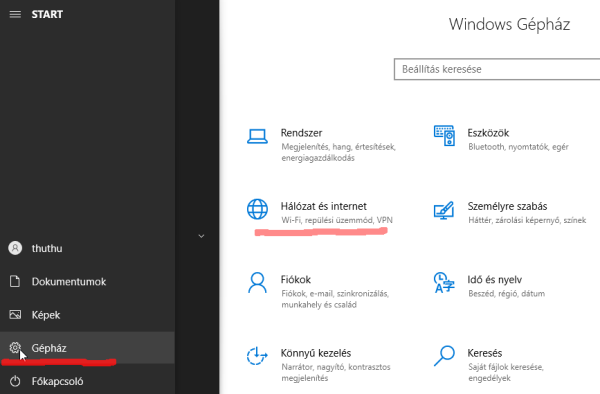Click the Hálózat és internet globe icon

258,209
